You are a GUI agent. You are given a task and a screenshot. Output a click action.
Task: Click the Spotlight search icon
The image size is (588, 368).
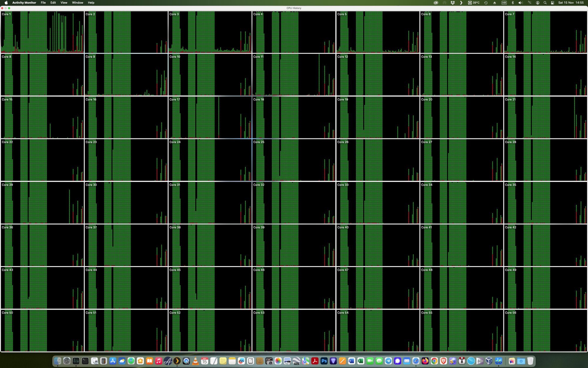click(545, 3)
